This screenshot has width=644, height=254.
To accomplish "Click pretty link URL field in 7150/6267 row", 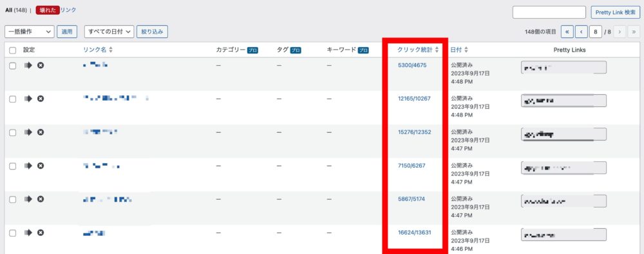I will [x=563, y=168].
